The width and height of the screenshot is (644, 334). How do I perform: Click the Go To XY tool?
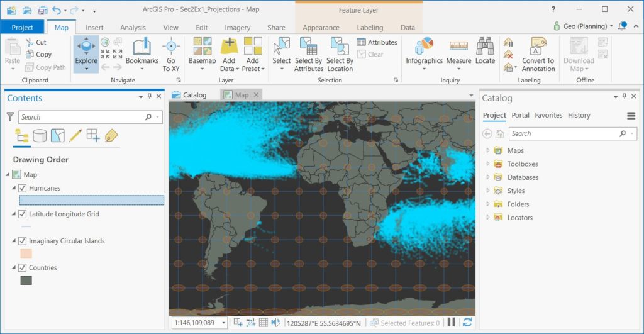point(171,54)
